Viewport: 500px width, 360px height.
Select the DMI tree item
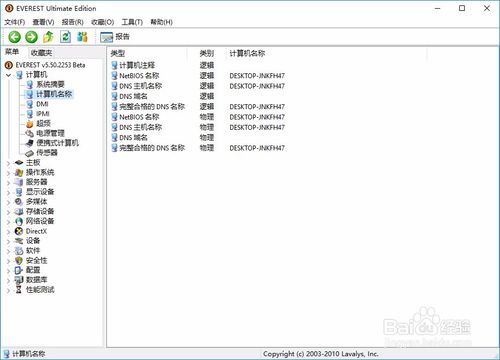click(x=42, y=104)
